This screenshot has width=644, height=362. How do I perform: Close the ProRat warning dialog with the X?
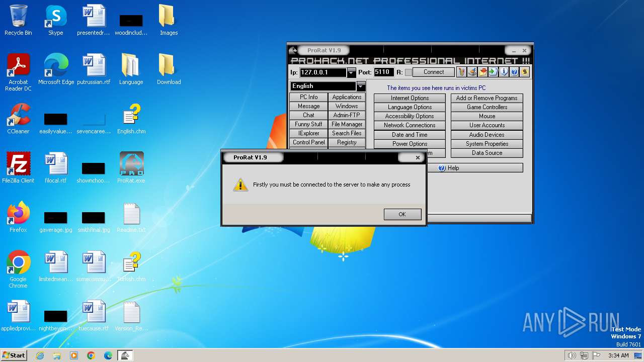[418, 157]
